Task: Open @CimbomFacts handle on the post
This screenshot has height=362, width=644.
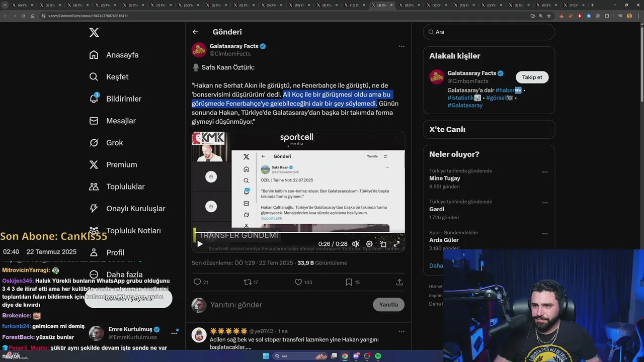Action: (x=230, y=54)
